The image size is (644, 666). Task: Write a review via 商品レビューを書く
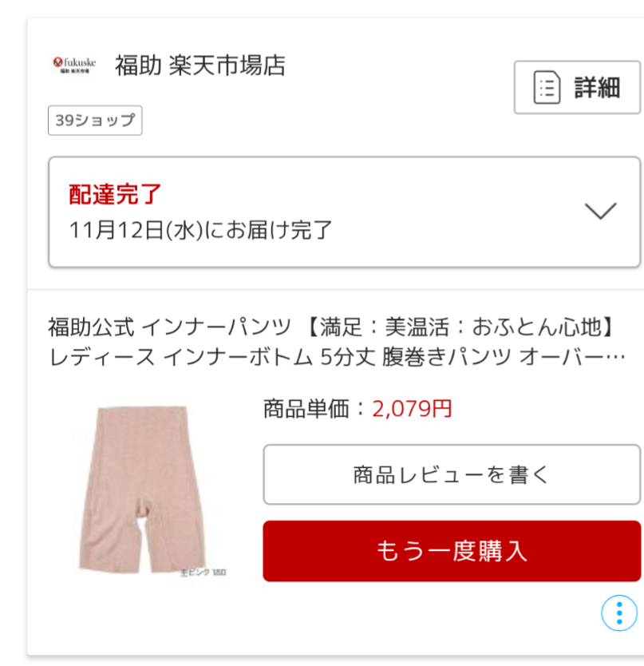point(452,474)
